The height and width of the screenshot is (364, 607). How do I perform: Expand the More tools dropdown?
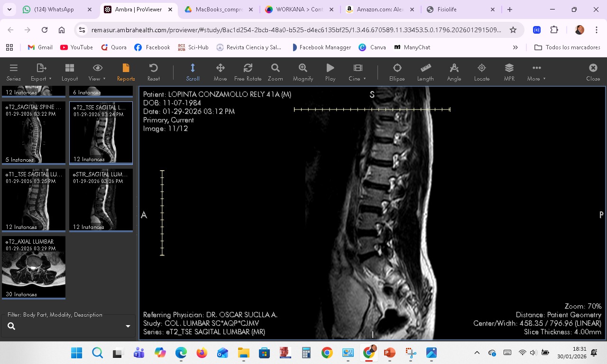click(536, 72)
